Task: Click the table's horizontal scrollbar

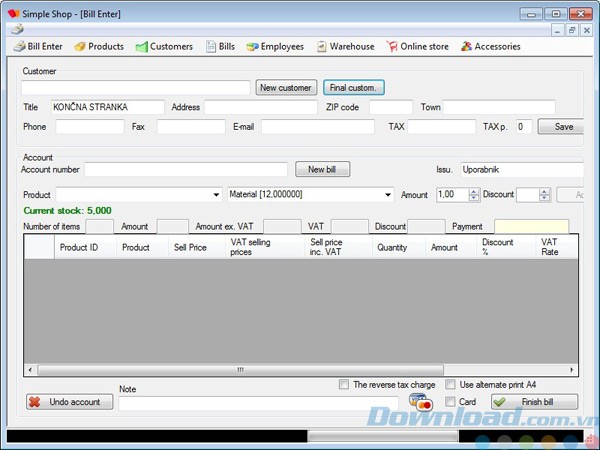Action: pos(240,370)
